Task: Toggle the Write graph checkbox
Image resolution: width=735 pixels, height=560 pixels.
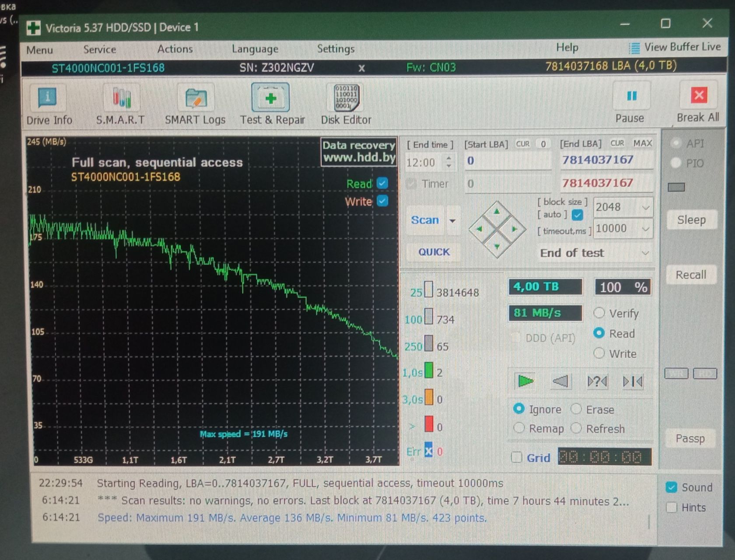Action: coord(382,201)
